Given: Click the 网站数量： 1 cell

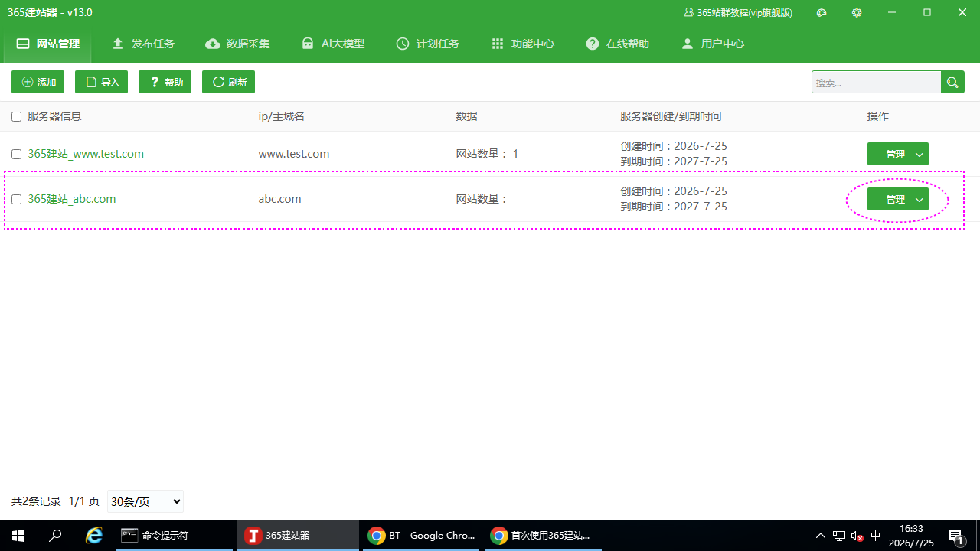Looking at the screenshot, I should [x=488, y=154].
